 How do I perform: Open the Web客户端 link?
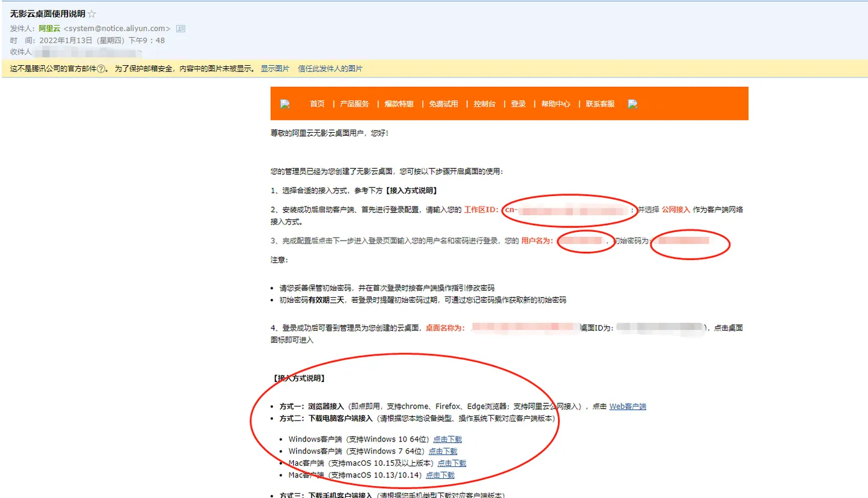click(627, 407)
